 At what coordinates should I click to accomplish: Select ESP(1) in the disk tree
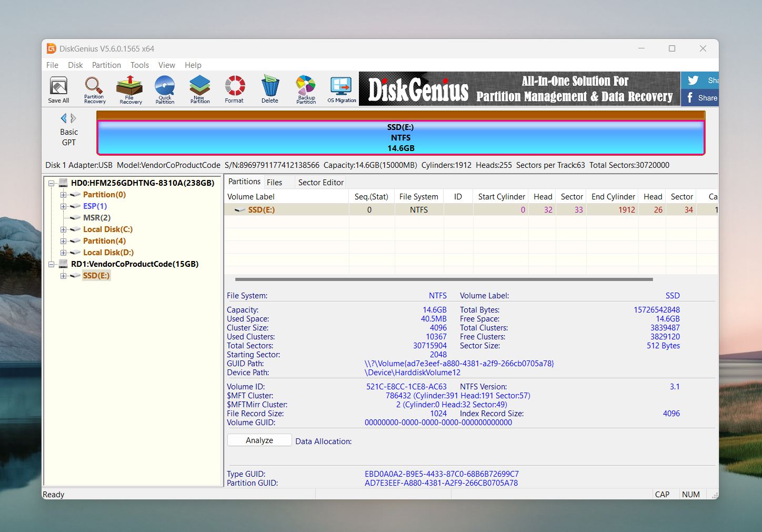pyautogui.click(x=95, y=206)
